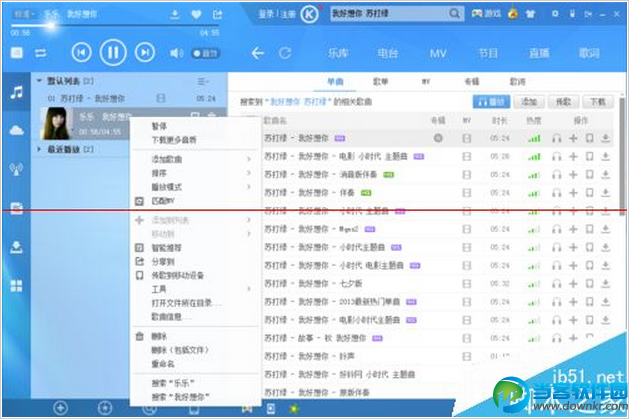Select playlist row 01 苏打绿 - 我好想你
629x420 pixels.
pos(130,98)
